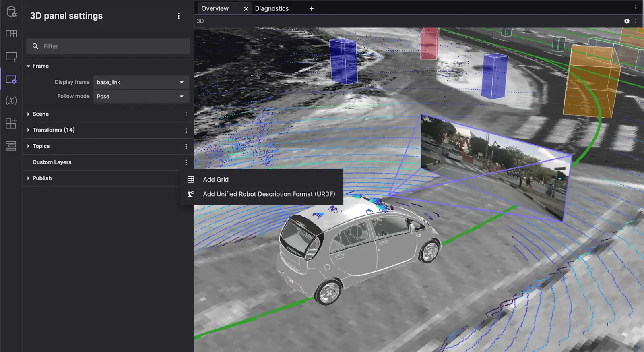Image resolution: width=644 pixels, height=352 pixels.
Task: Choose Add Grid from the menu
Action: pos(262,180)
